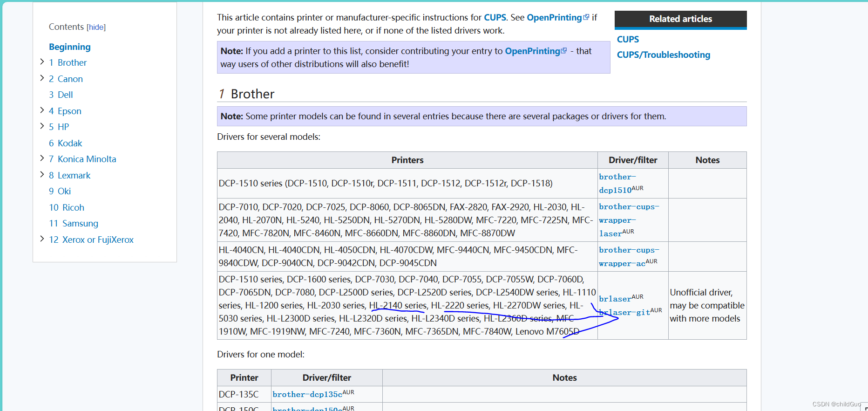
Task: Click the Notes header in first table
Action: [x=707, y=160]
